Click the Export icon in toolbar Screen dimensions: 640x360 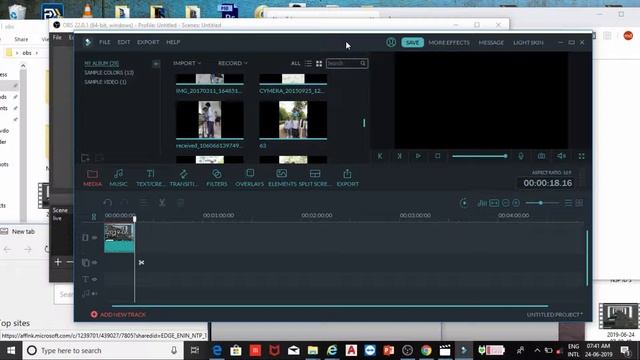coord(347,178)
